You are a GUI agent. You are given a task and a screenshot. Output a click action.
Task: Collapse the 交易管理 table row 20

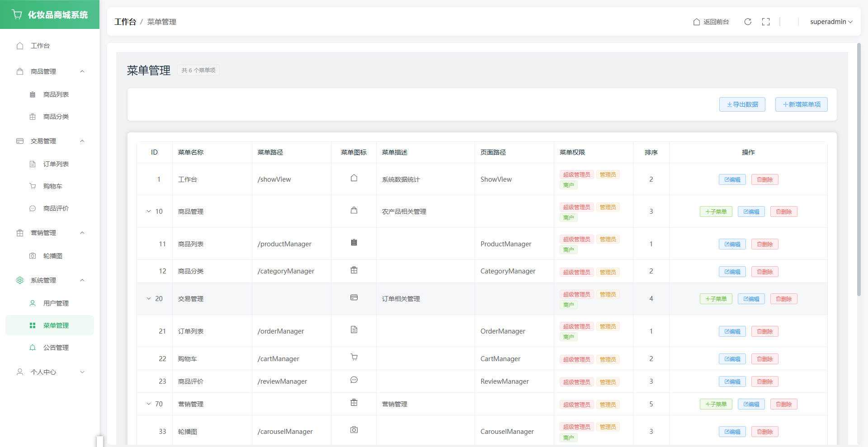click(x=149, y=299)
